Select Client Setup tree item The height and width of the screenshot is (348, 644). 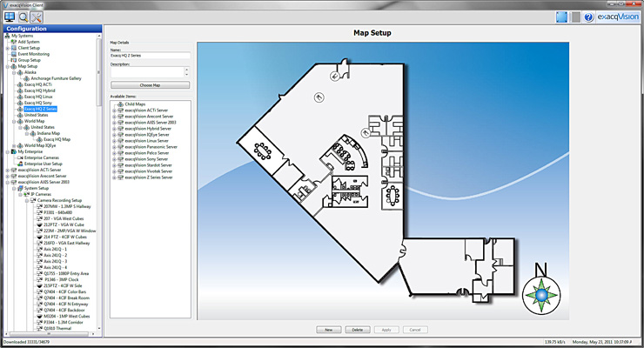pyautogui.click(x=29, y=48)
